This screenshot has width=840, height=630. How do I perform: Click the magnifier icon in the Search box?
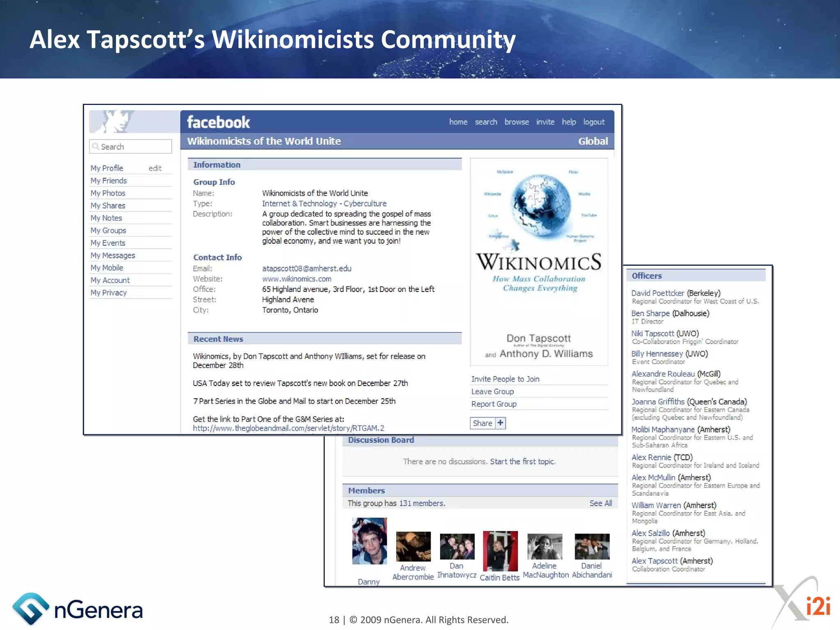click(x=96, y=146)
